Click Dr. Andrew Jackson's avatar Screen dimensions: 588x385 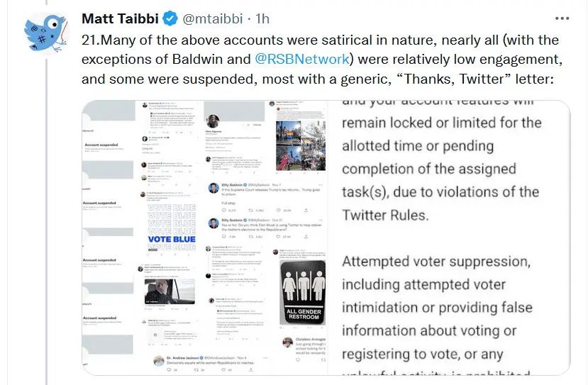(160, 361)
